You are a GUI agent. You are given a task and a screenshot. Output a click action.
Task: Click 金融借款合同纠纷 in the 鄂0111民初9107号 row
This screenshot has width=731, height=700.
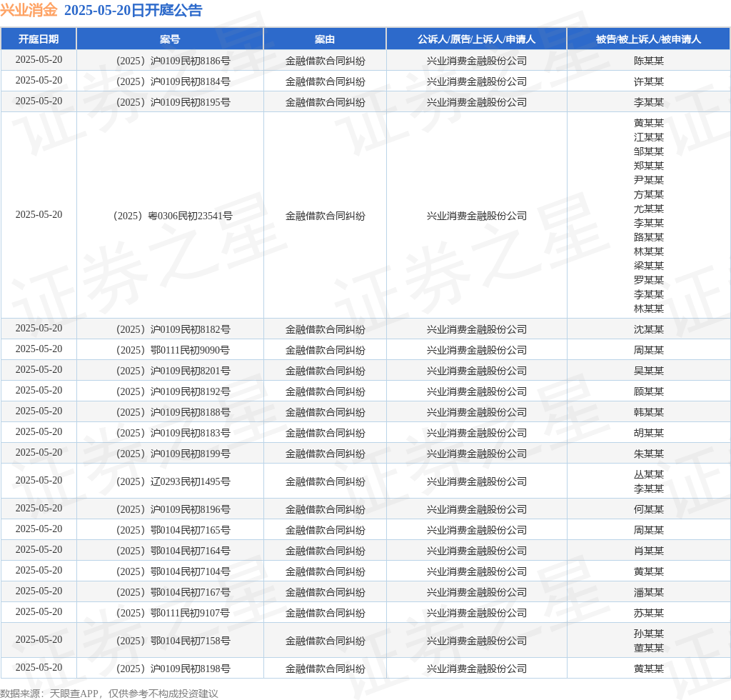coord(325,613)
